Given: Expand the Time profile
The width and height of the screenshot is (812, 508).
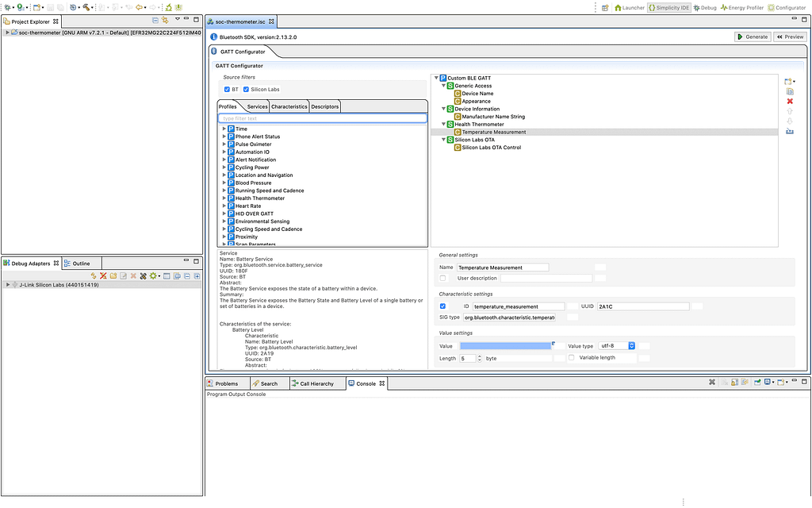Looking at the screenshot, I should pos(224,129).
